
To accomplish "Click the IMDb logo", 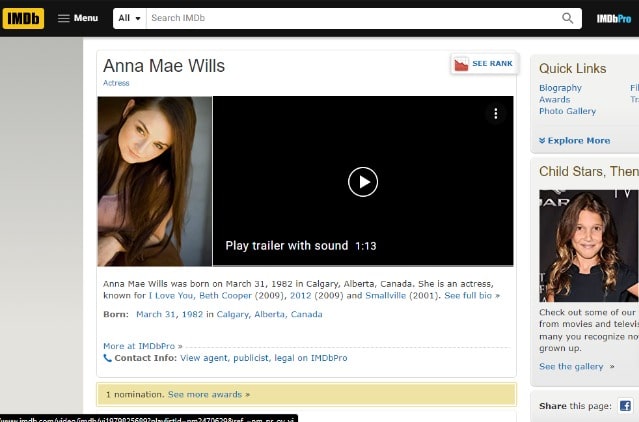I will coord(23,18).
